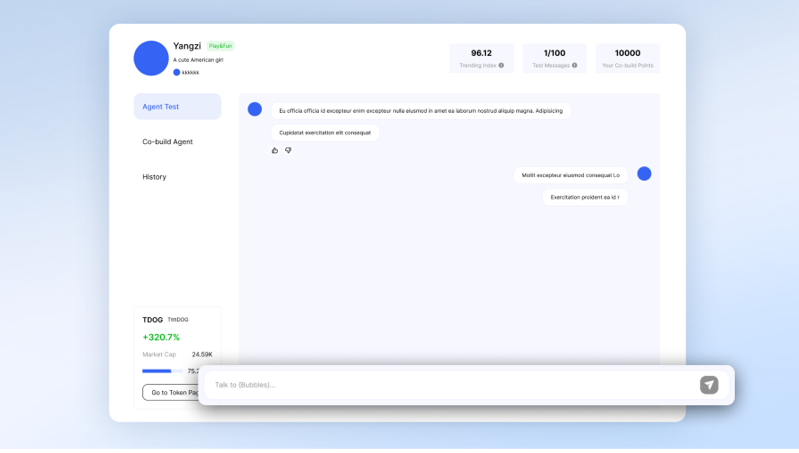Click the thumbs up icon

coord(275,151)
